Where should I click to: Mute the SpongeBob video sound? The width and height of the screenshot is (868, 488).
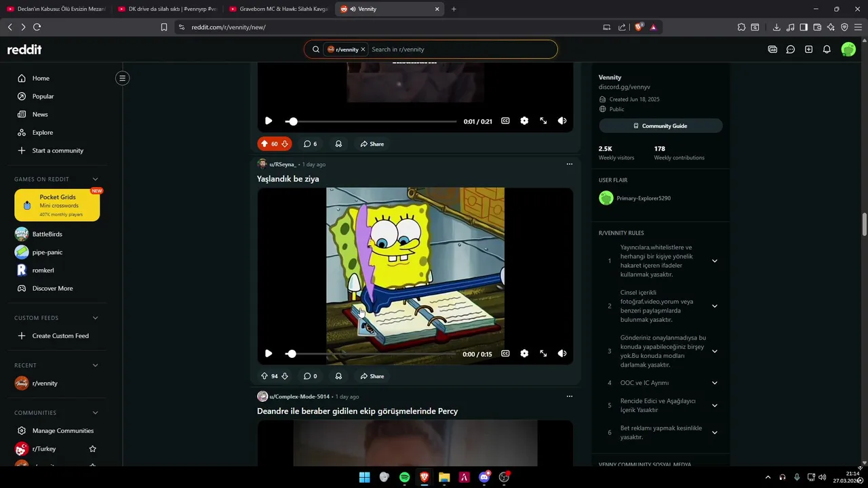(562, 354)
